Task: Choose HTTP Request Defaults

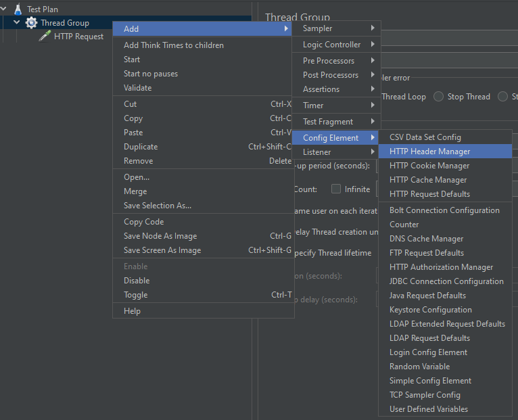Action: point(445,194)
